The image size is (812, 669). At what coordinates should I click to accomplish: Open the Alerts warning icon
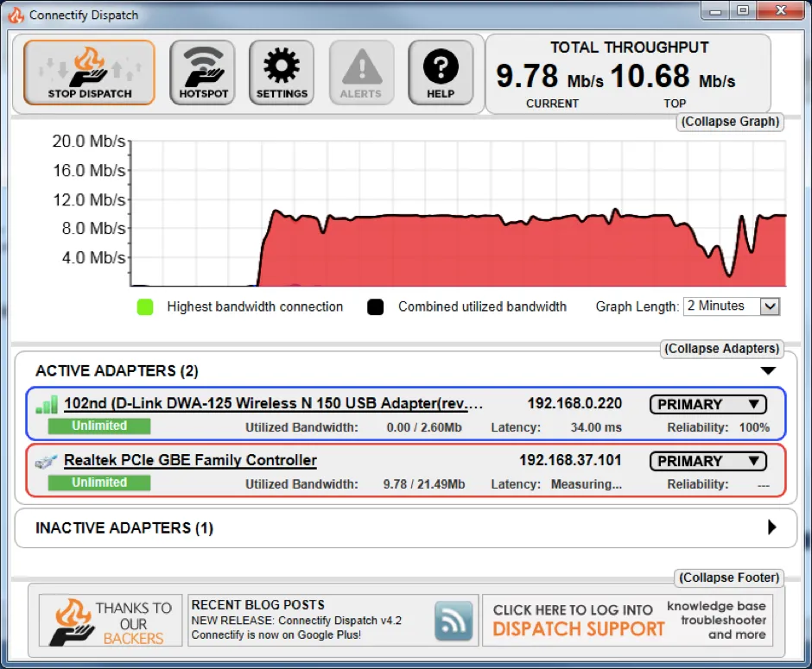[x=361, y=73]
